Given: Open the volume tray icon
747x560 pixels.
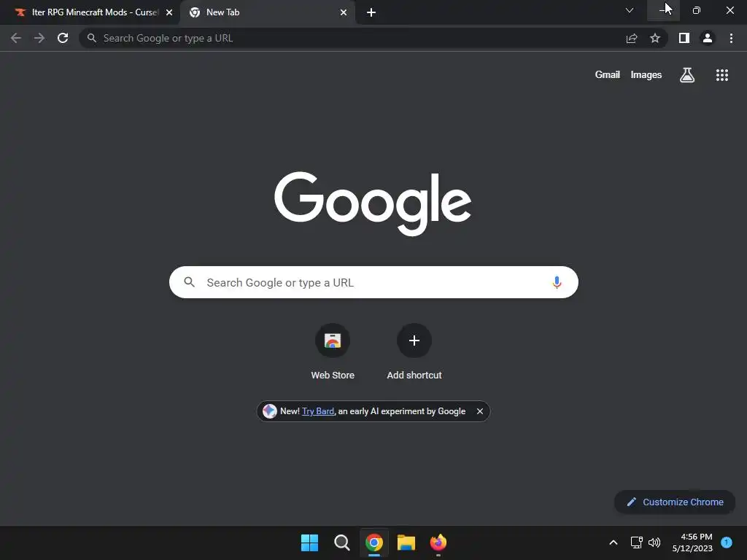Looking at the screenshot, I should click(654, 542).
